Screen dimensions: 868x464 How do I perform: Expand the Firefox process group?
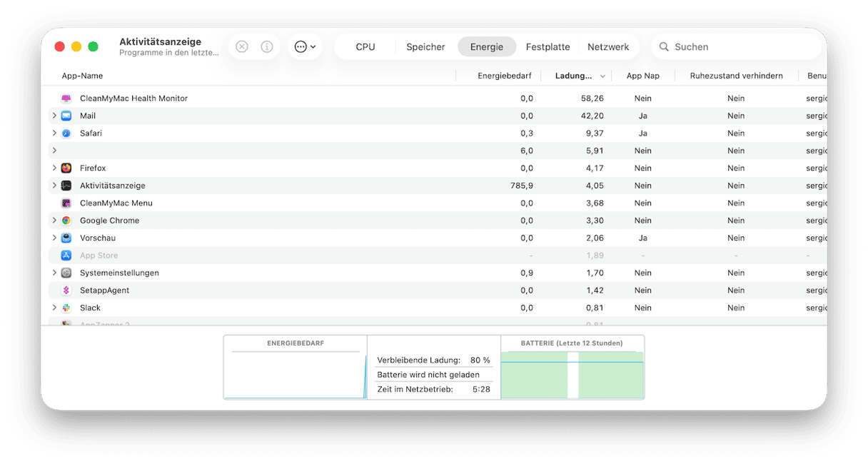[54, 168]
